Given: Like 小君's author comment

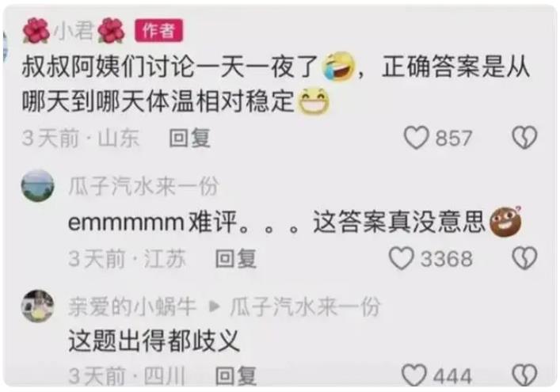Looking at the screenshot, I should (416, 138).
